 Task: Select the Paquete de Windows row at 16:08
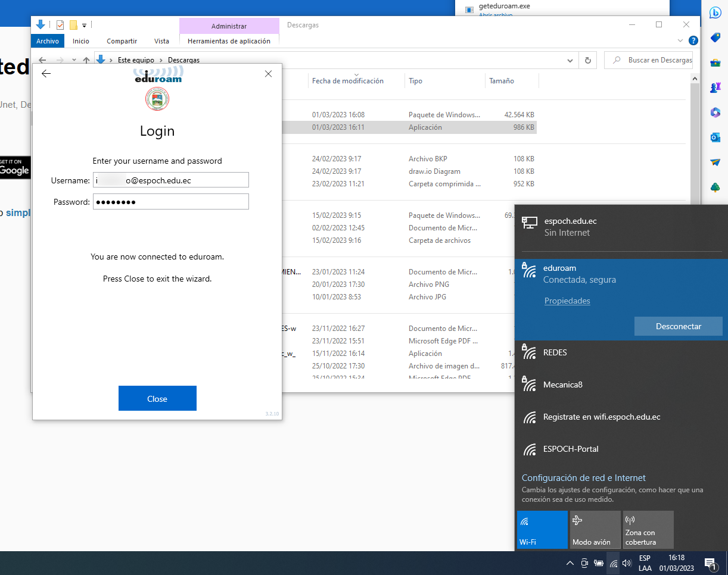coord(409,115)
